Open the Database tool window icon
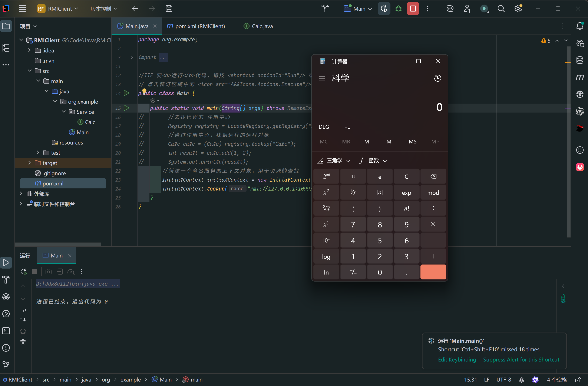This screenshot has height=386, width=588. [580, 60]
